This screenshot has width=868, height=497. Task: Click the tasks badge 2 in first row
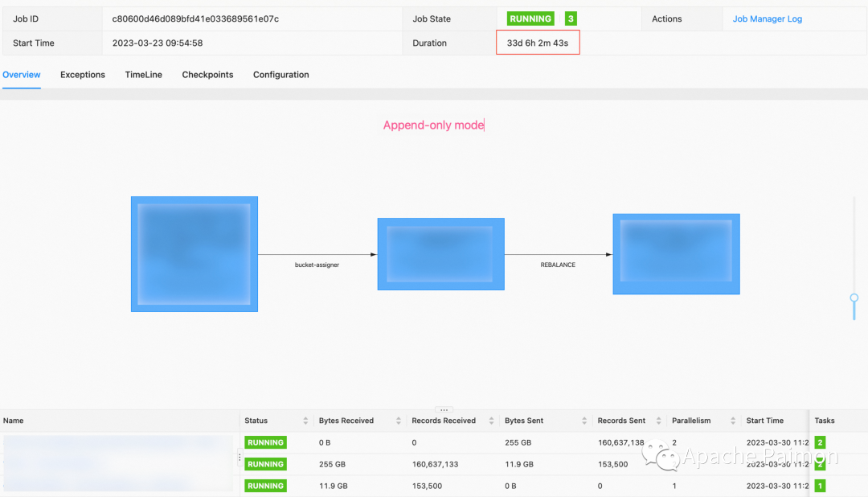point(820,442)
